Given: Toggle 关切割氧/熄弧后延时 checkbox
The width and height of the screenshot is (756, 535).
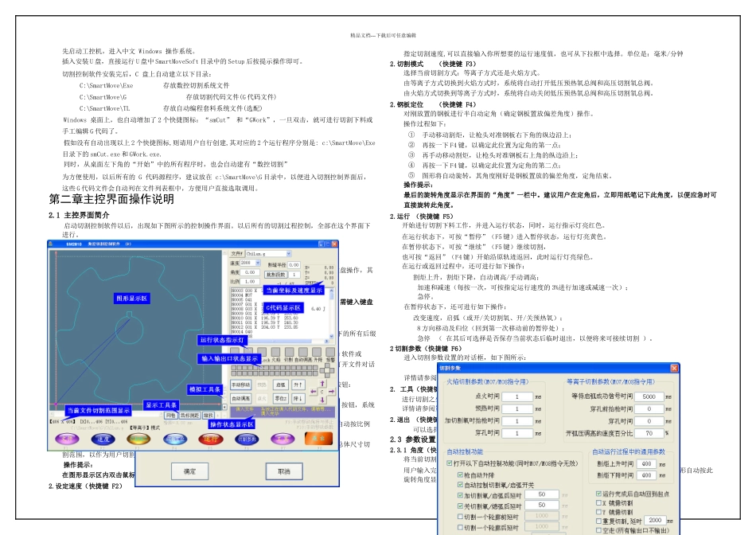Looking at the screenshot, I should (461, 506).
